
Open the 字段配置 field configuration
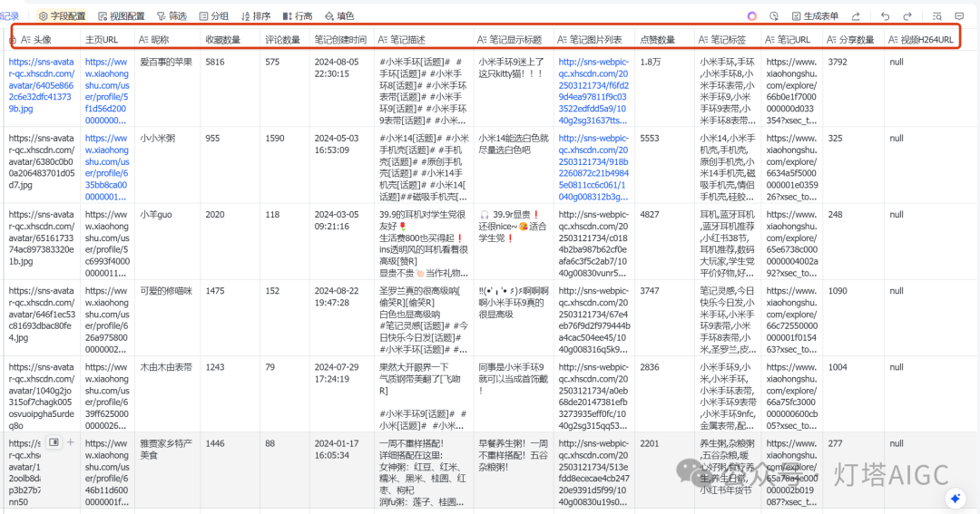point(62,16)
